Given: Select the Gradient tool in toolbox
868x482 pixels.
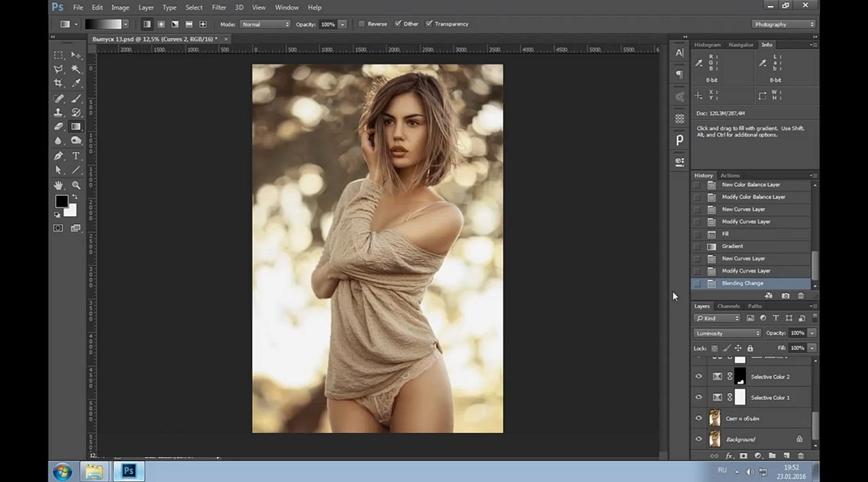Looking at the screenshot, I should (76, 127).
